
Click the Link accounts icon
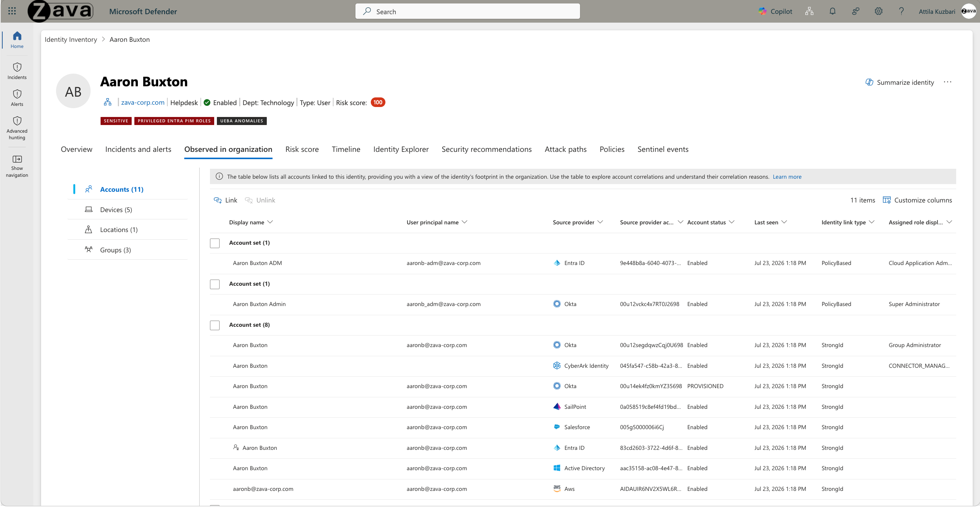tap(218, 200)
